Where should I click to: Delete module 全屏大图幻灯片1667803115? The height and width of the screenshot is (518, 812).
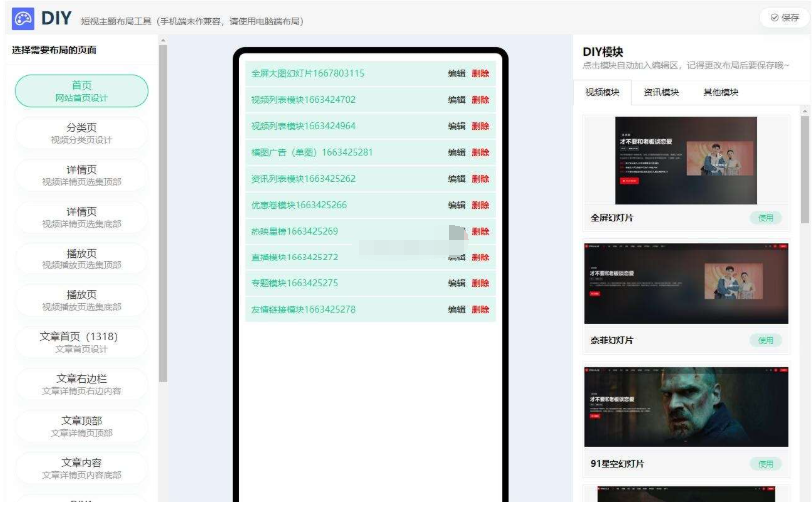480,73
